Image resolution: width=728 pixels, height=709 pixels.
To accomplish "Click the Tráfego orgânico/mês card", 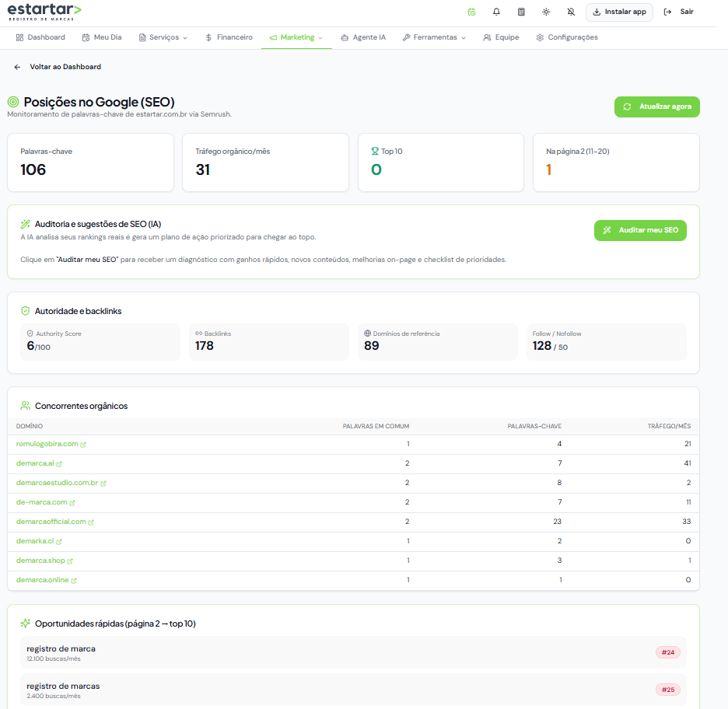I will tap(265, 162).
